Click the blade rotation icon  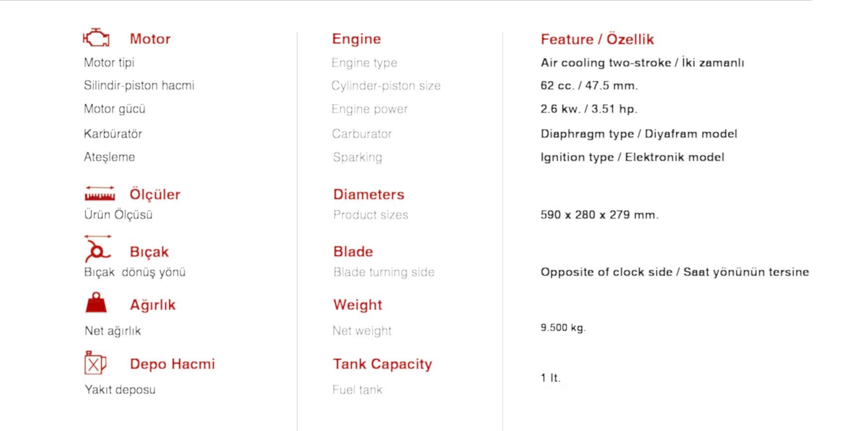(97, 249)
